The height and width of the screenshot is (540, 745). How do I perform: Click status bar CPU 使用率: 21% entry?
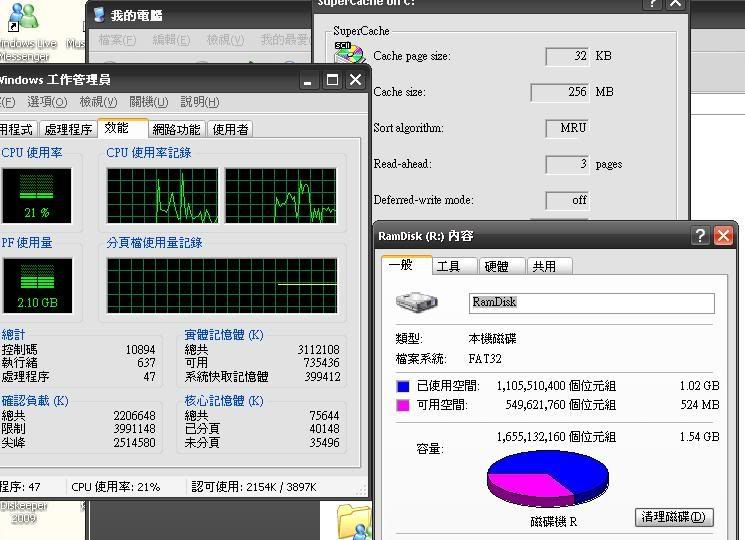116,487
